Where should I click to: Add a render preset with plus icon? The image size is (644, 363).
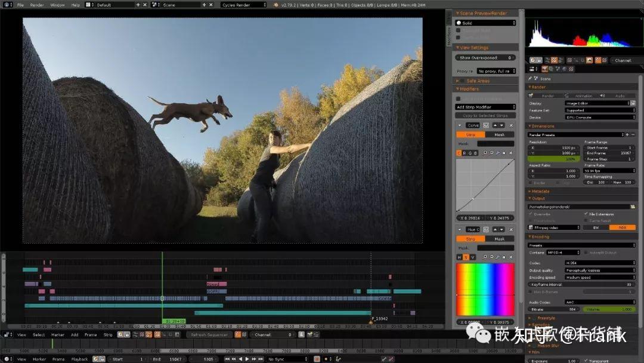coord(627,134)
